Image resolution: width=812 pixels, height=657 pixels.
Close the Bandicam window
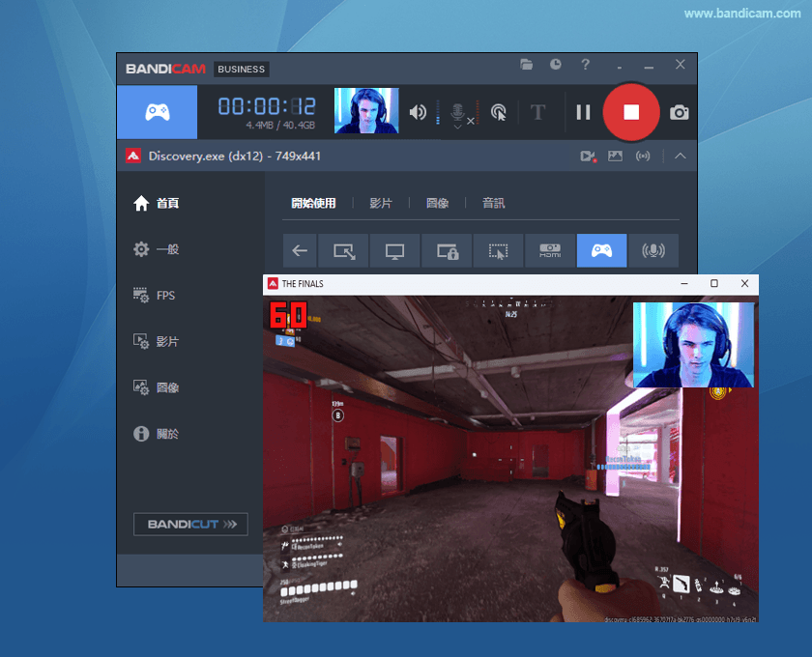coord(680,64)
